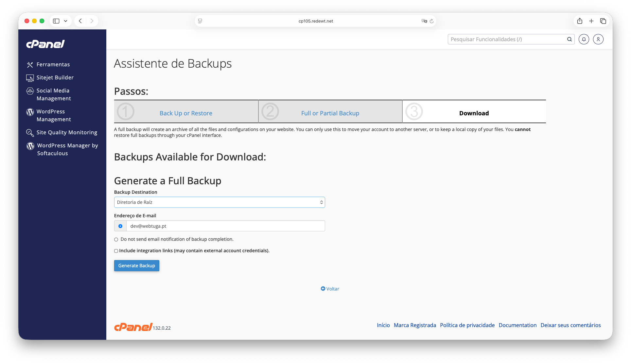Select the email address radio button
The height and width of the screenshot is (364, 631).
pos(120,226)
